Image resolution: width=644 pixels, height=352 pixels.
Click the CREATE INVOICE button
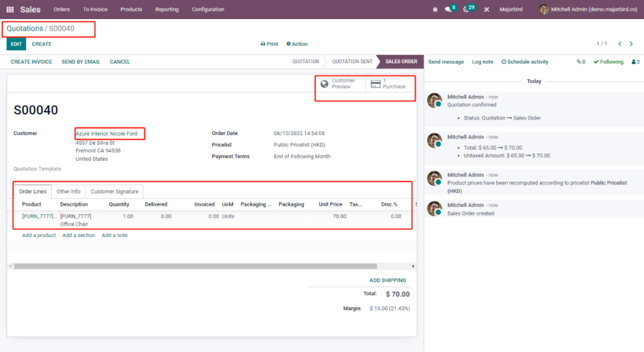(x=32, y=62)
